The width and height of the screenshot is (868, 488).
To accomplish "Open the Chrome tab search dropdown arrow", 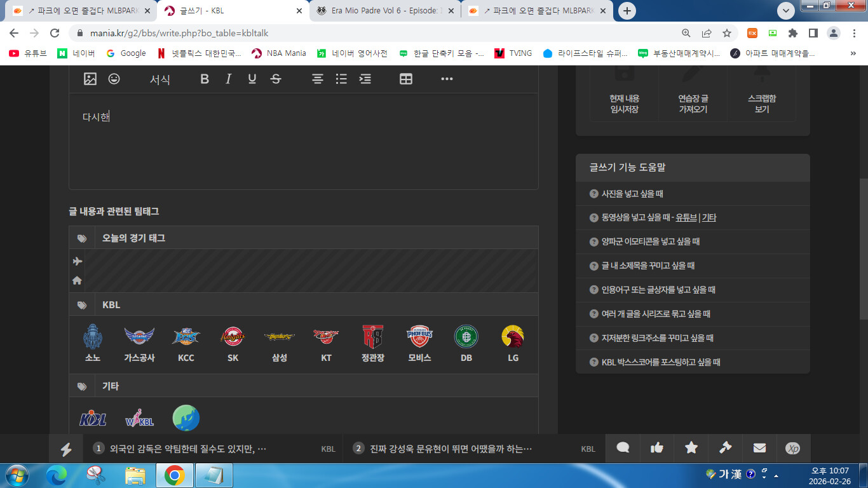I will [786, 11].
